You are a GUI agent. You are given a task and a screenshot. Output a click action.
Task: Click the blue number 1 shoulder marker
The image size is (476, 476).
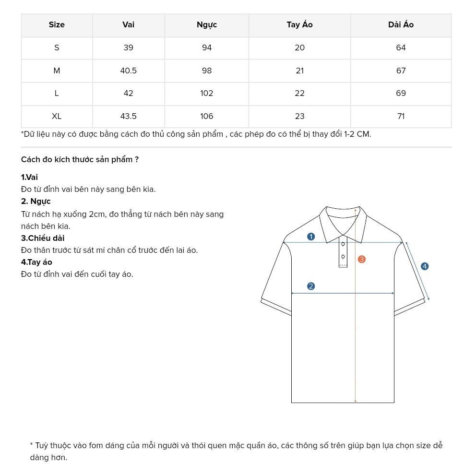click(311, 236)
